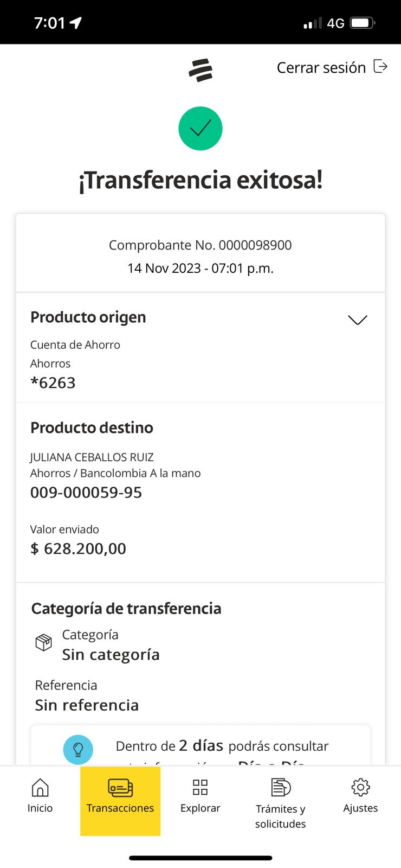Tap the Inicio home icon

click(x=40, y=788)
